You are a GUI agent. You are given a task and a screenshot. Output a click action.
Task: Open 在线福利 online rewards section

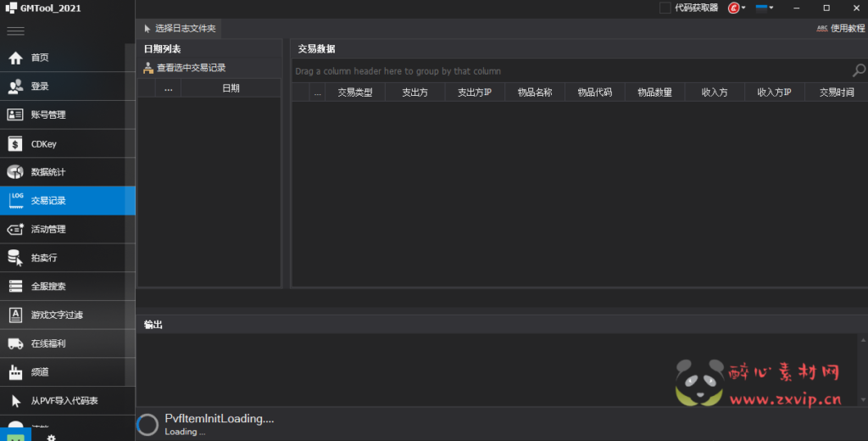68,343
